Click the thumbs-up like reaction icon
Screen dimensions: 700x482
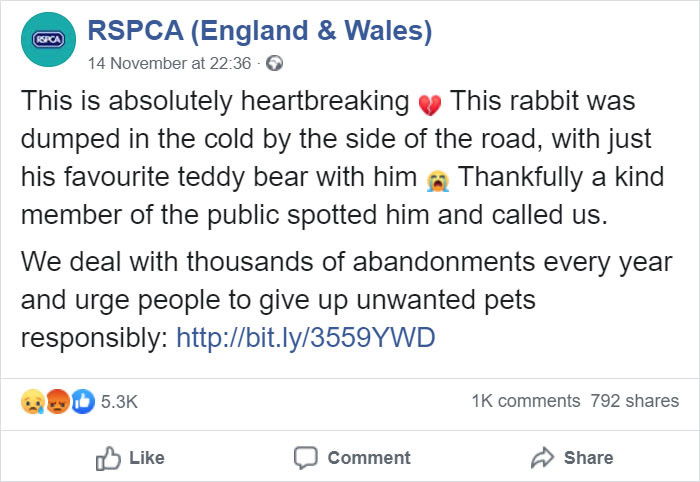(83, 402)
